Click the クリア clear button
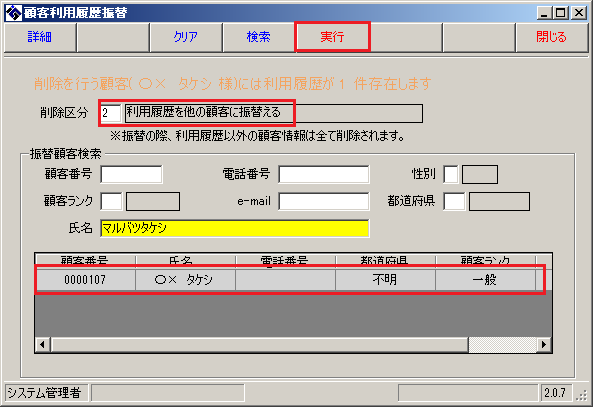 coord(186,37)
